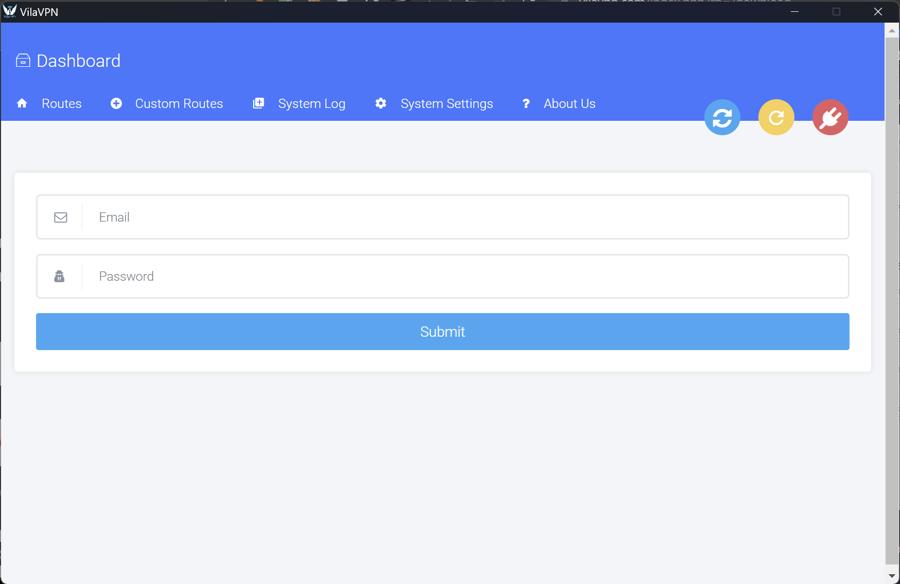This screenshot has width=900, height=584.
Task: Click the System Log stacked-plus icon
Action: point(258,104)
